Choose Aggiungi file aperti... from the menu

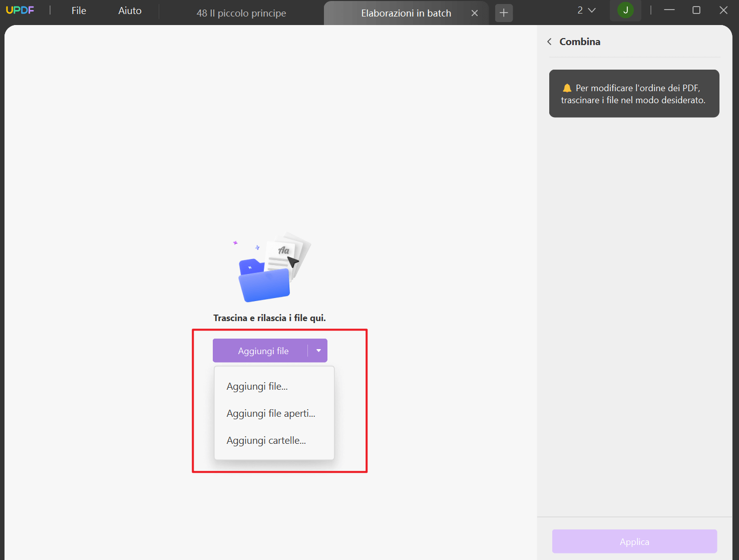click(x=274, y=413)
